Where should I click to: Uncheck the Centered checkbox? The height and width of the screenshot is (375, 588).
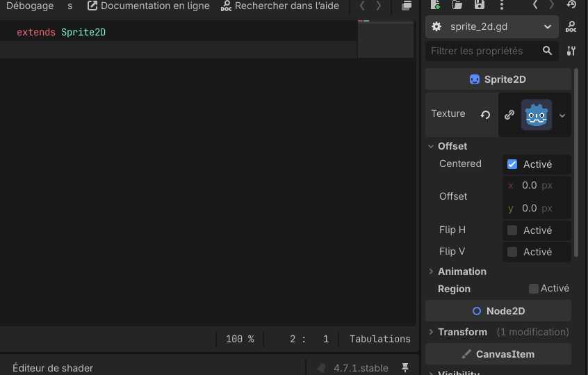coord(512,164)
